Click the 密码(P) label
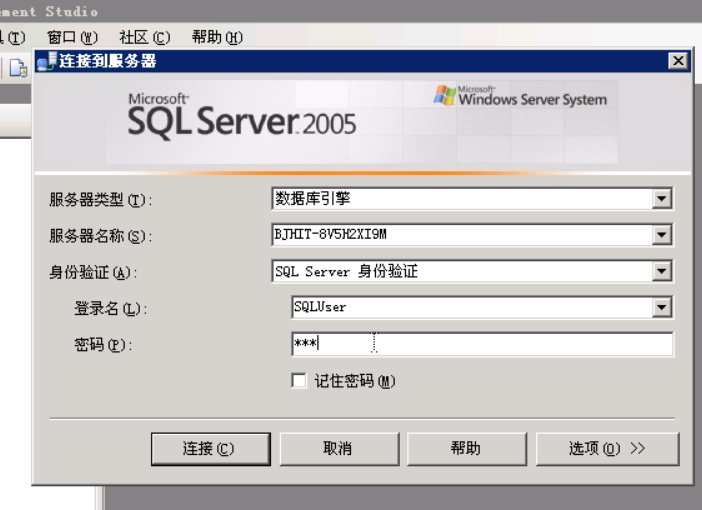The width and height of the screenshot is (702, 510). point(103,345)
